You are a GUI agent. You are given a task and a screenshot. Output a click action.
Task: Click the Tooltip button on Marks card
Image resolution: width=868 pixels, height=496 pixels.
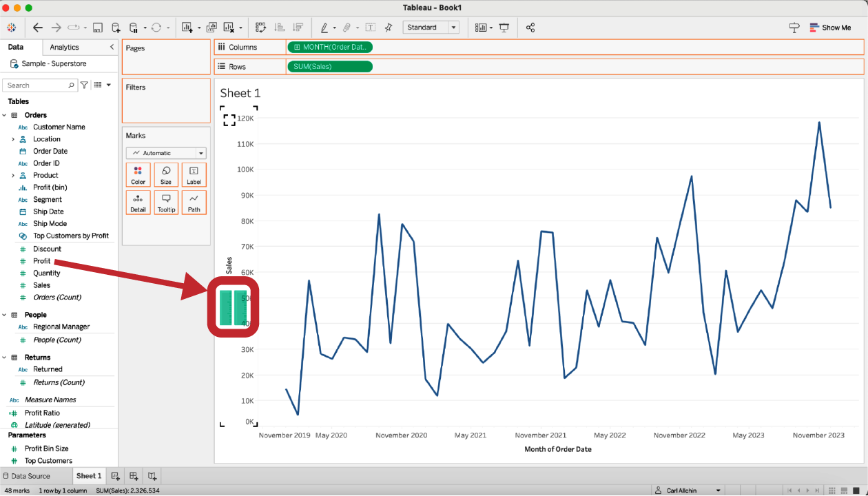(x=166, y=203)
